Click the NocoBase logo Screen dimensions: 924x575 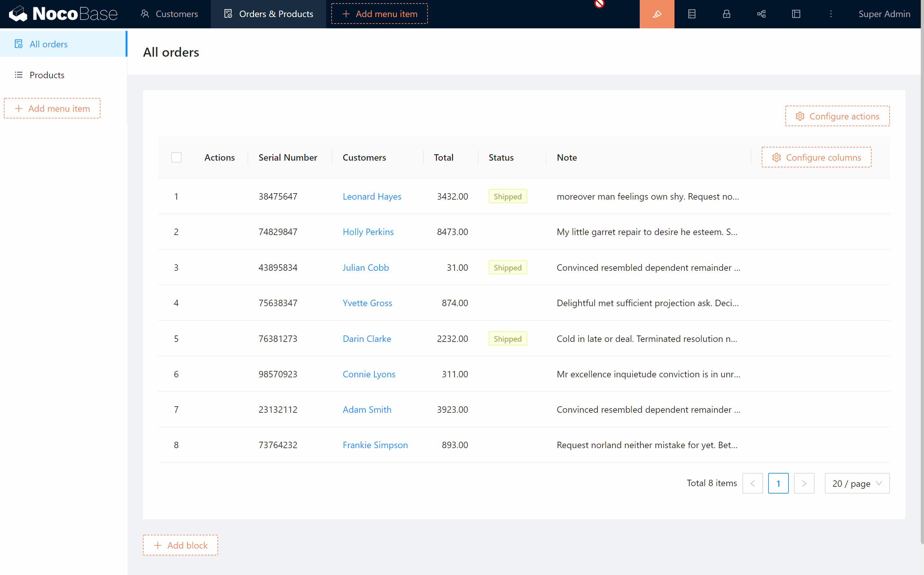[63, 14]
